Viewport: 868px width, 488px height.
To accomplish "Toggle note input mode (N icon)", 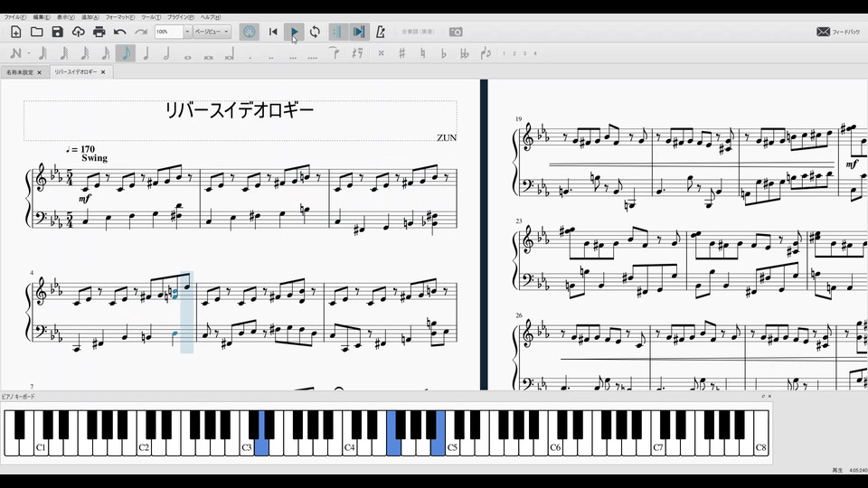I will (15, 53).
